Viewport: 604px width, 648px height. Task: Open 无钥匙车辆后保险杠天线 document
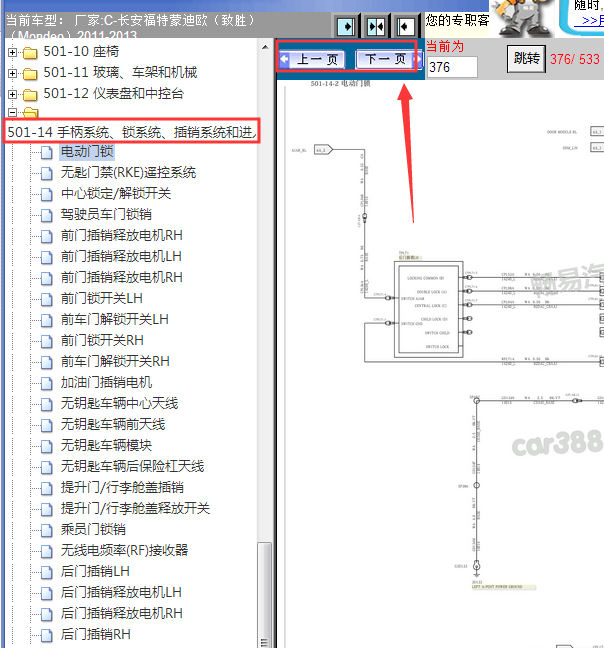[x=133, y=467]
